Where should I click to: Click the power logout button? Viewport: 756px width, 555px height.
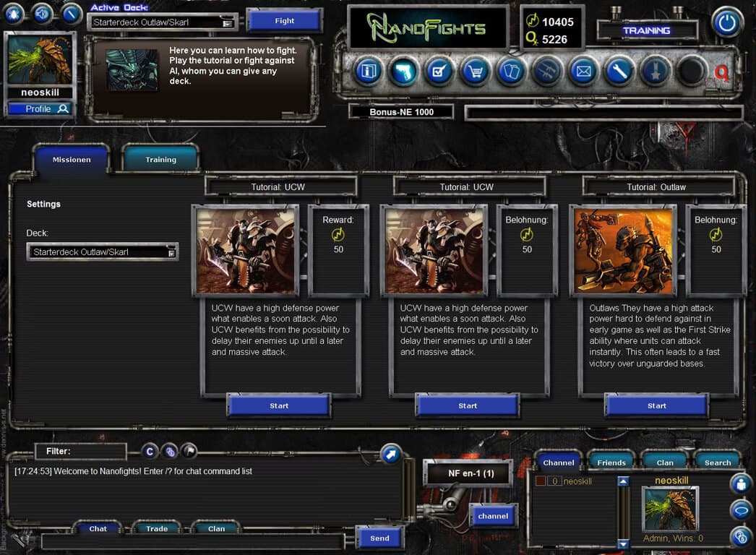click(x=727, y=22)
